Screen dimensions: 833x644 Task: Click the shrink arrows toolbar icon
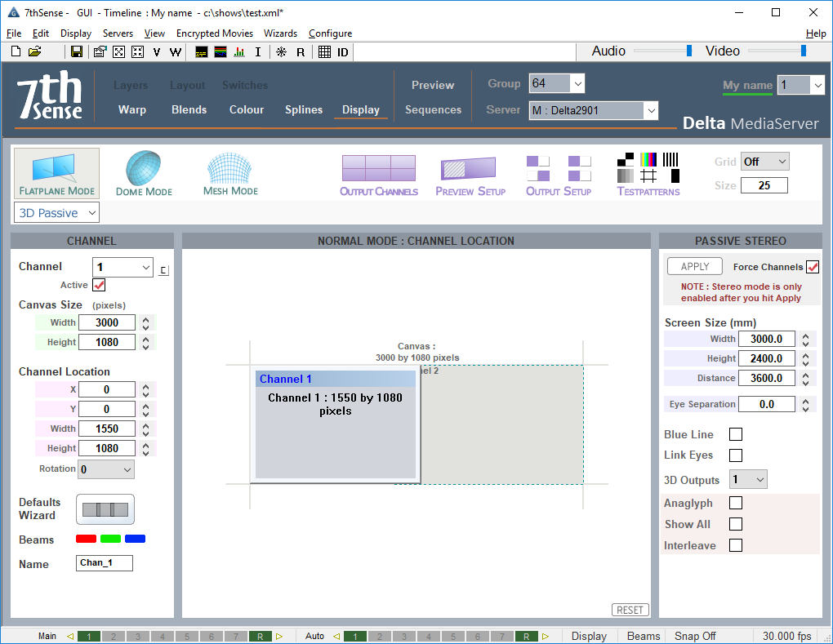click(137, 51)
